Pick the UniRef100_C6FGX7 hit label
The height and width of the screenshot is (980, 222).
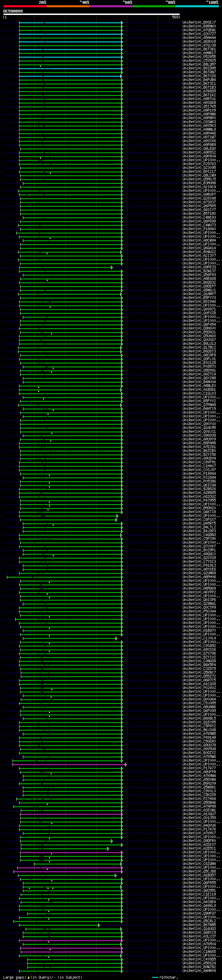coord(199,520)
